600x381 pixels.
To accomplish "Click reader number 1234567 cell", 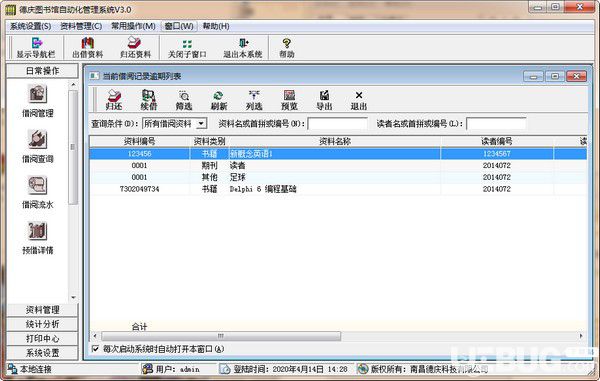I will 497,154.
